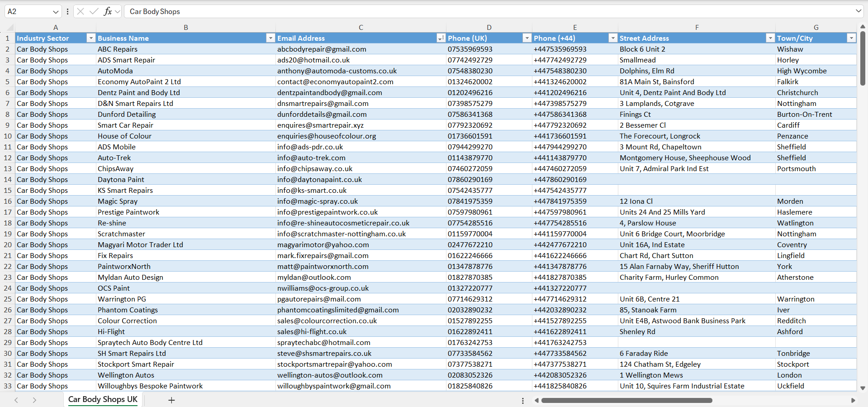Viewport: 868px width, 407px height.
Task: Select cell ads20@hotmail.co.uk
Action: tap(361, 60)
